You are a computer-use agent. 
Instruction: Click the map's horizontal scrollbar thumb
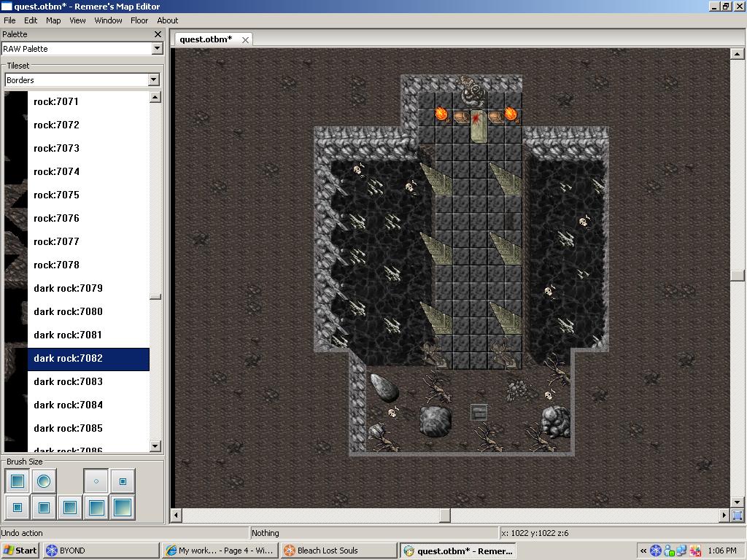pyautogui.click(x=445, y=515)
